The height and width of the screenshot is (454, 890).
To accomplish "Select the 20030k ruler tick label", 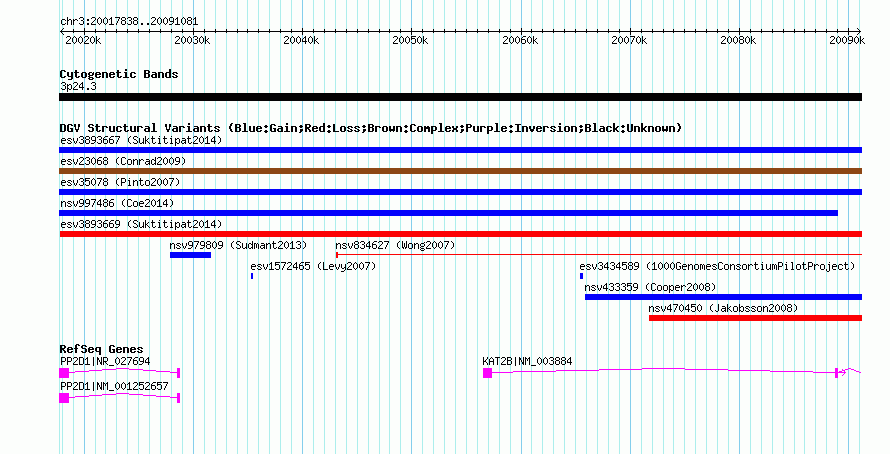I will 192,40.
